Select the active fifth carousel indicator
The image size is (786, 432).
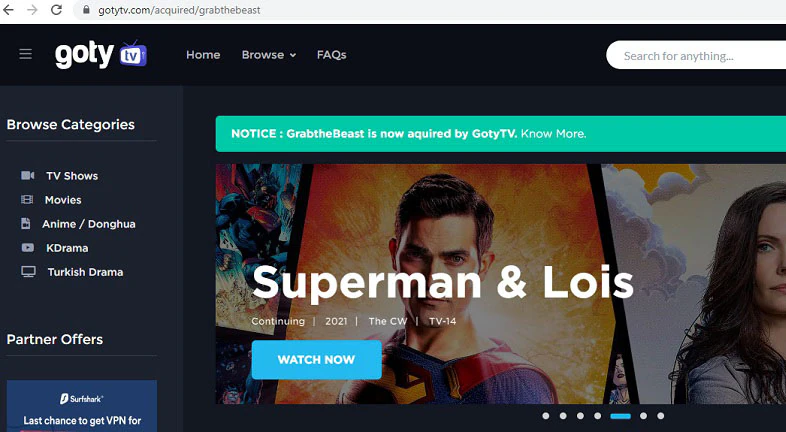[x=620, y=416]
